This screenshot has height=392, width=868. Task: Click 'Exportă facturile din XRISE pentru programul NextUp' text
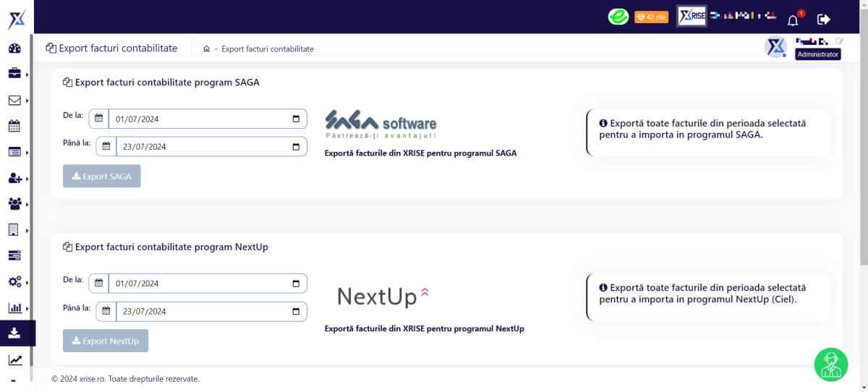click(425, 328)
